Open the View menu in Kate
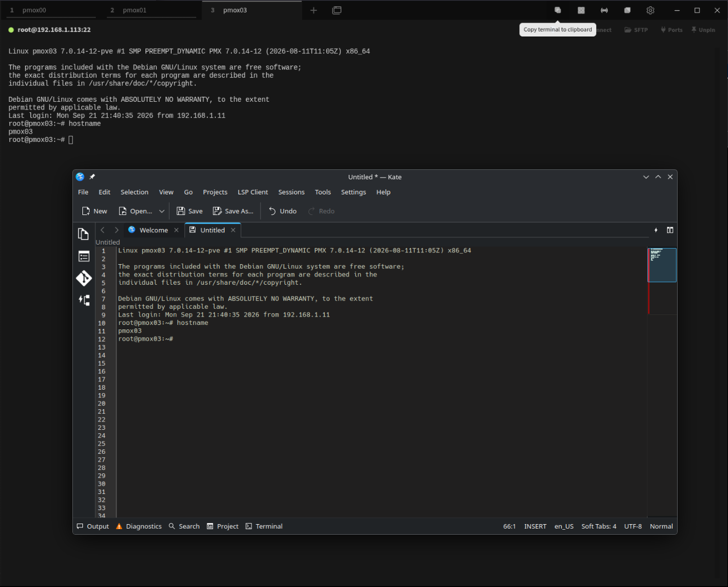The image size is (728, 587). click(166, 192)
